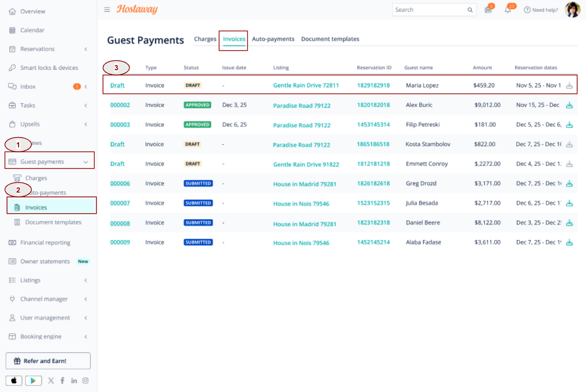Image resolution: width=586 pixels, height=392 pixels.
Task: Download invoice 000009 for Alaba Fadase
Action: pos(569,242)
